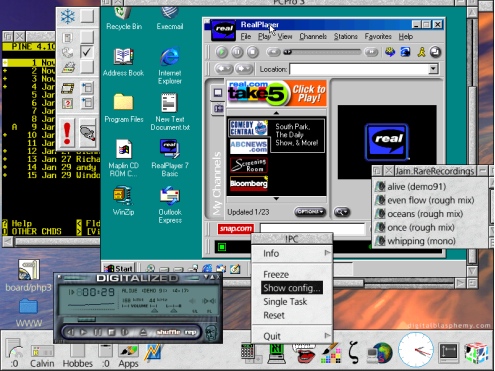The height and width of the screenshot is (371, 495).
Task: Toggle the checked checkbox in the PC panel
Action: pos(87,52)
